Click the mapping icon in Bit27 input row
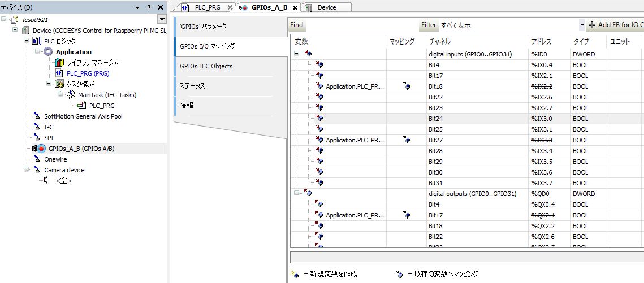This screenshot has height=283, width=644. pos(406,140)
